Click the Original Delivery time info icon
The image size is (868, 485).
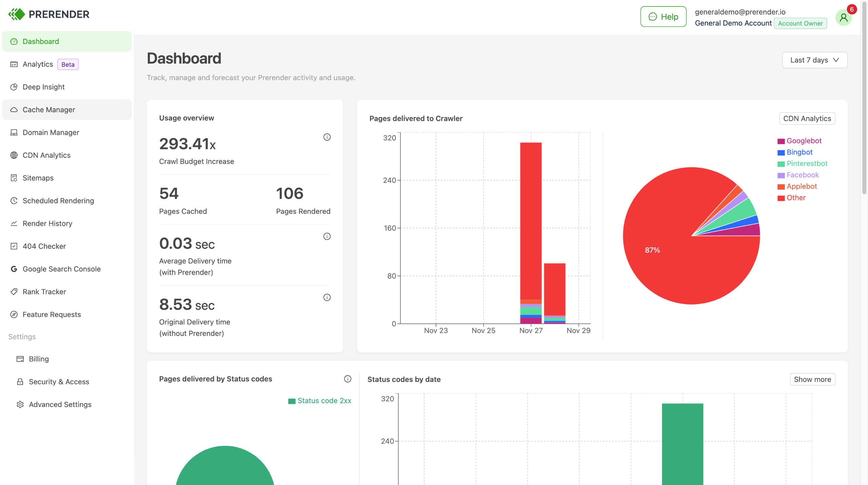click(327, 298)
